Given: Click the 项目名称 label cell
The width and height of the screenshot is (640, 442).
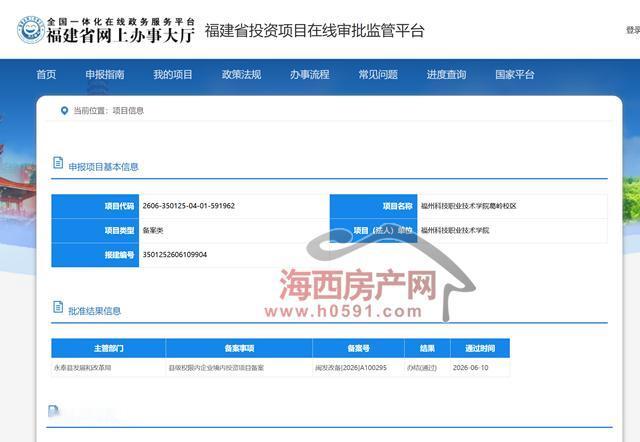Looking at the screenshot, I should (x=373, y=206).
